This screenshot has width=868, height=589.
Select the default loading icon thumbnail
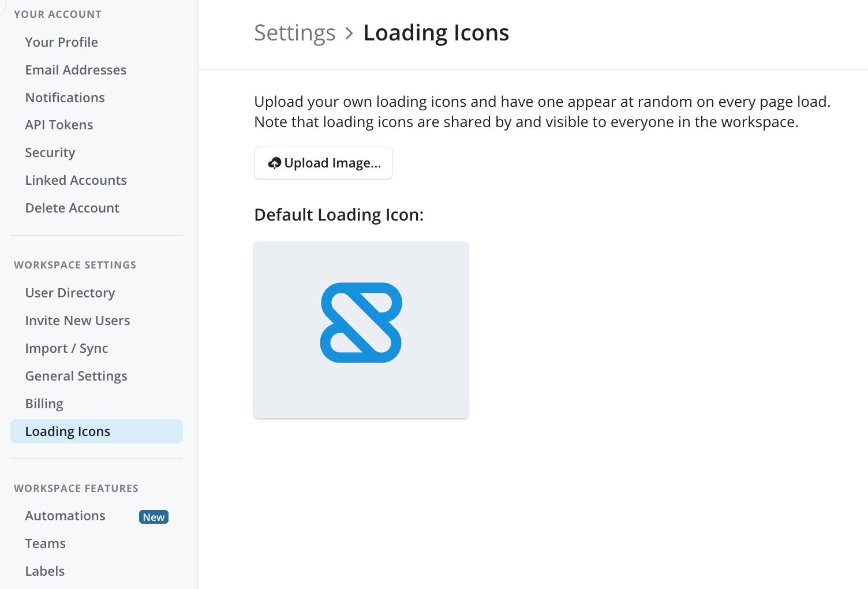point(361,330)
